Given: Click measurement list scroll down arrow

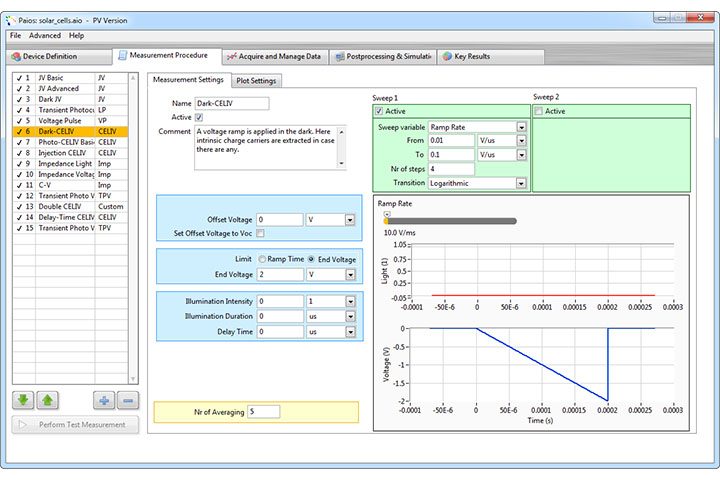Looking at the screenshot, I should [133, 379].
